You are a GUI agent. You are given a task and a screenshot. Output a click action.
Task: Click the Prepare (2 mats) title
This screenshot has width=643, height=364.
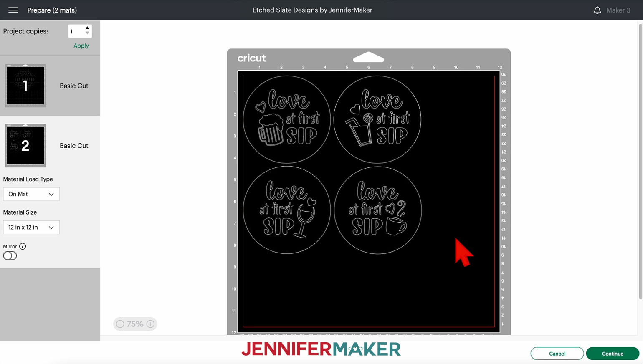(52, 10)
